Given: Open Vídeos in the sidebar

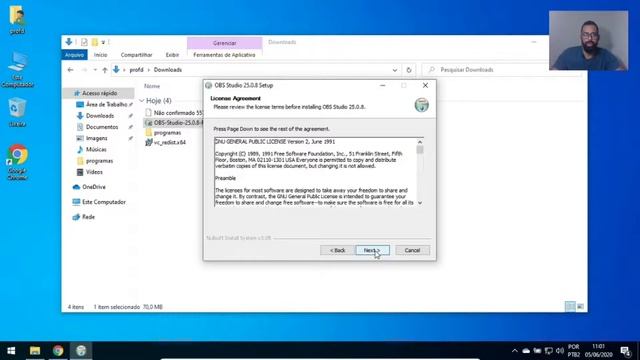Looking at the screenshot, I should (94, 172).
